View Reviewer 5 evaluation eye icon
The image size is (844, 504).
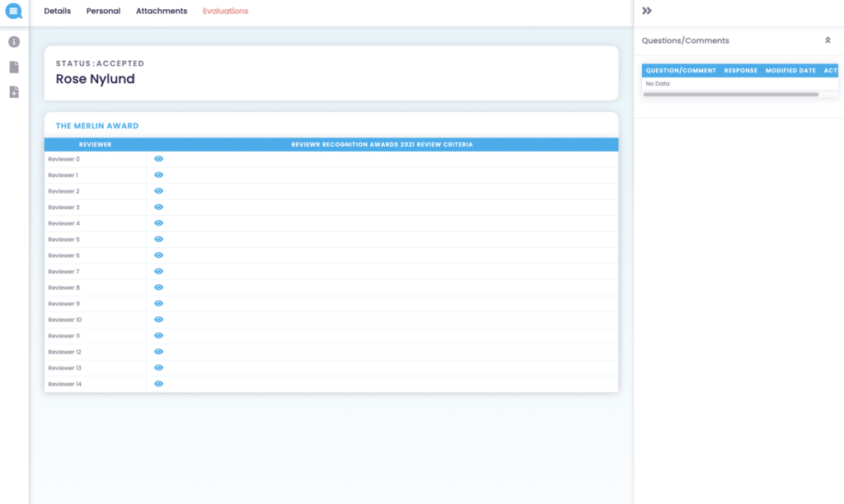click(x=159, y=240)
